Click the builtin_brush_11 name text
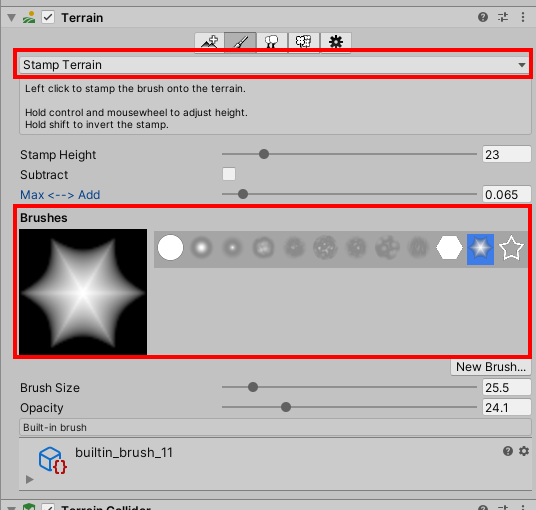536x510 pixels. point(124,452)
